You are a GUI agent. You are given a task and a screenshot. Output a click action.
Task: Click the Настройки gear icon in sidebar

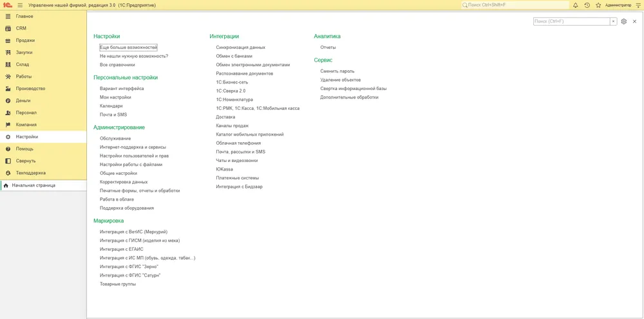[8, 137]
